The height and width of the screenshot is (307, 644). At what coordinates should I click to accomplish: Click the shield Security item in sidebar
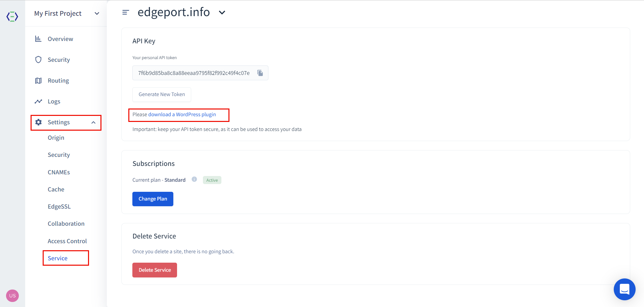(x=58, y=60)
